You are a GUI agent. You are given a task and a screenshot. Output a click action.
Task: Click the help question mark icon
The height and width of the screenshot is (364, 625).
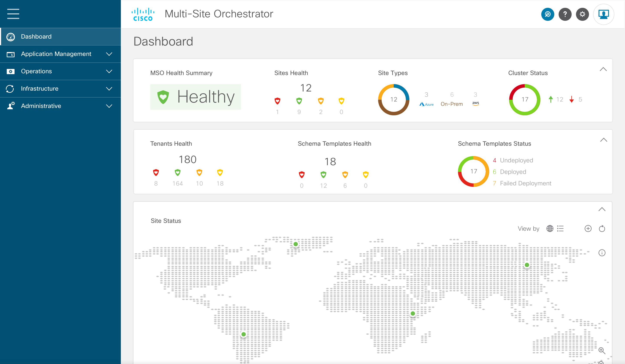(565, 14)
